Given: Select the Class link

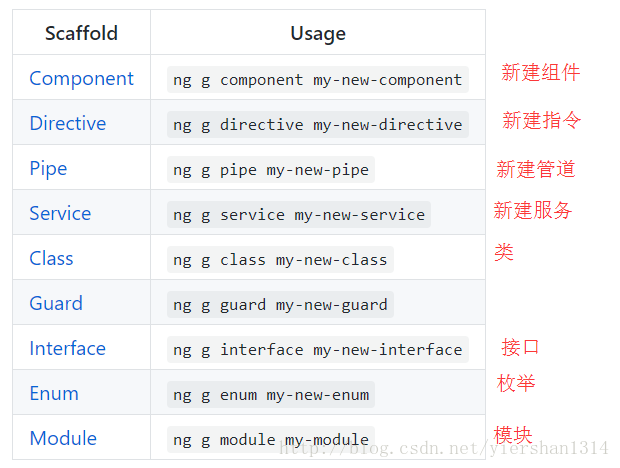Looking at the screenshot, I should [x=51, y=259].
